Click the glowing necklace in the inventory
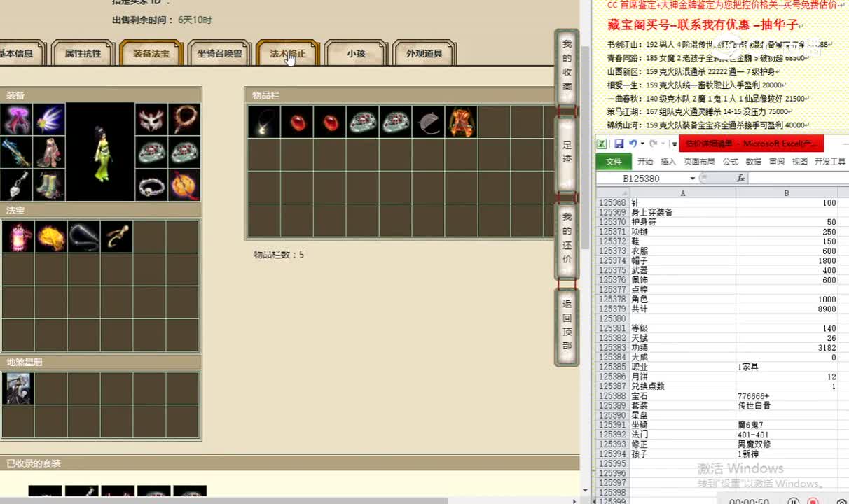849x504 pixels. point(264,122)
